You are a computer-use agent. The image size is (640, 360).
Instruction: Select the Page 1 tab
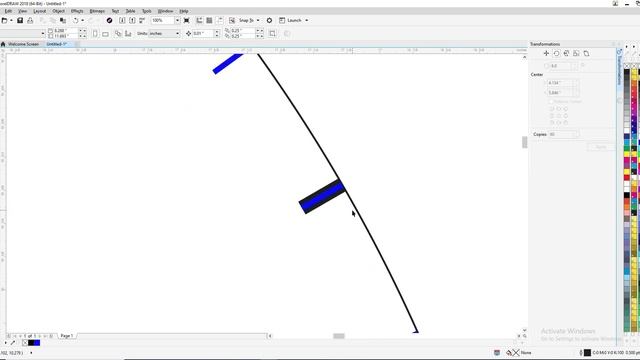point(67,336)
